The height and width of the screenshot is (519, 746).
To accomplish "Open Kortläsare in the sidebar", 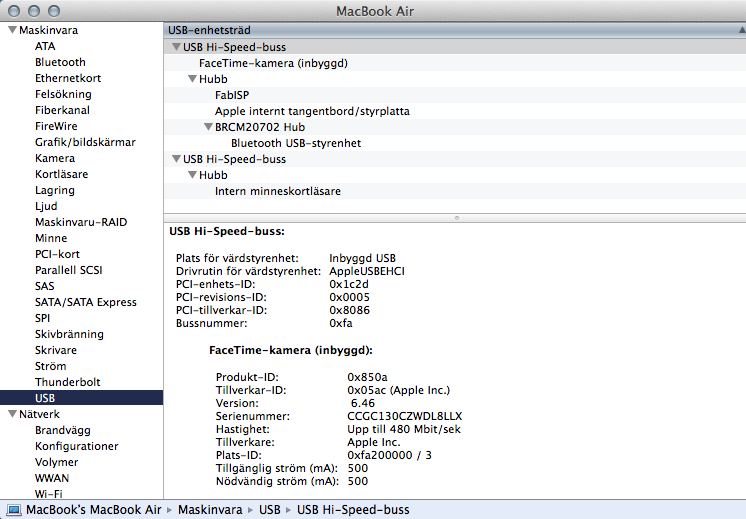I will tap(61, 174).
